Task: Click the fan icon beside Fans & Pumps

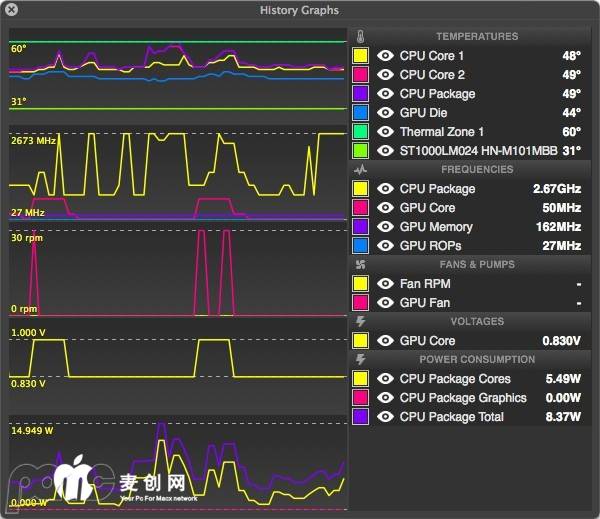Action: pyautogui.click(x=360, y=264)
